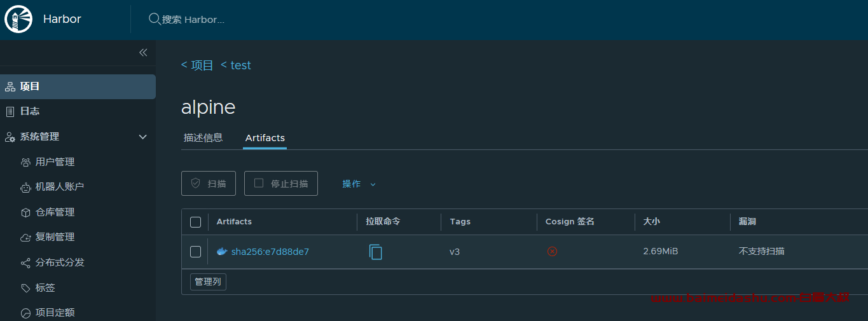Click the Harbor title text
This screenshot has height=321, width=868.
coord(62,19)
